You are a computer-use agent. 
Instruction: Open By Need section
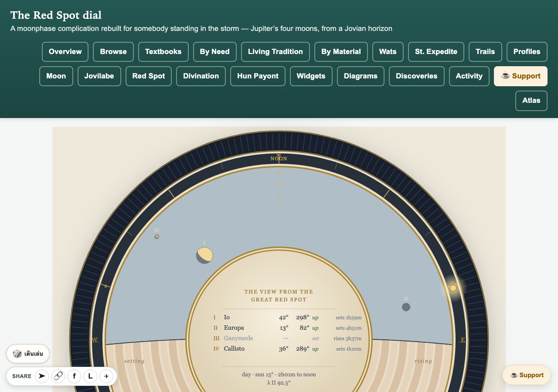point(215,52)
